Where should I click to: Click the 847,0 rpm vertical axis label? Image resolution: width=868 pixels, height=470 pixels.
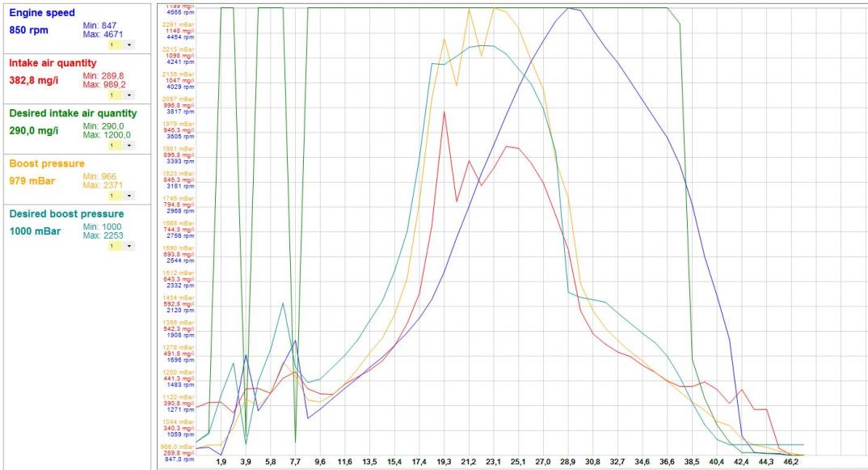click(x=180, y=459)
